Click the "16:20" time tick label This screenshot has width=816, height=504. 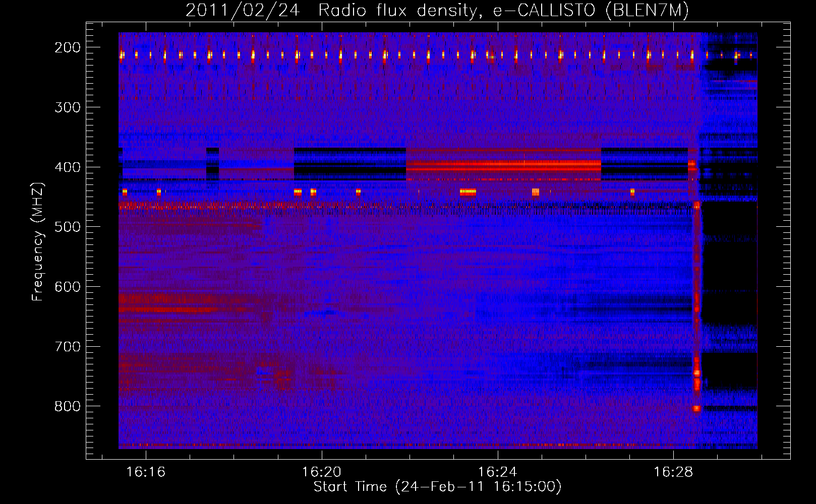pyautogui.click(x=322, y=472)
